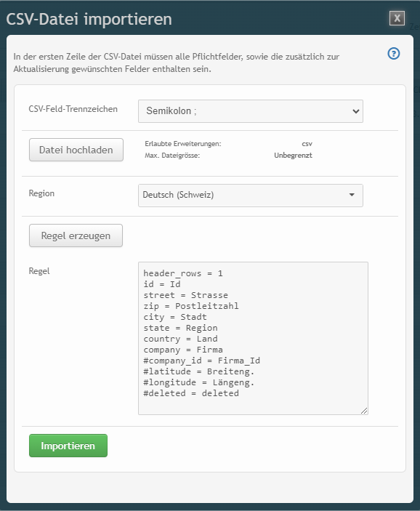420x511 pixels.
Task: Close the CSV-Datei importieren dialog
Action: click(397, 18)
